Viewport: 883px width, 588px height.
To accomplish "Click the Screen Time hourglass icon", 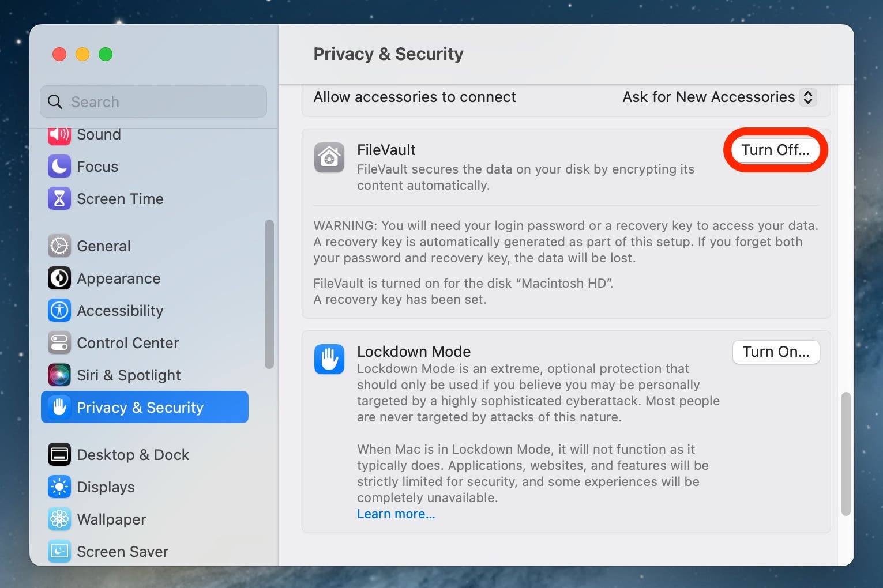I will (59, 199).
